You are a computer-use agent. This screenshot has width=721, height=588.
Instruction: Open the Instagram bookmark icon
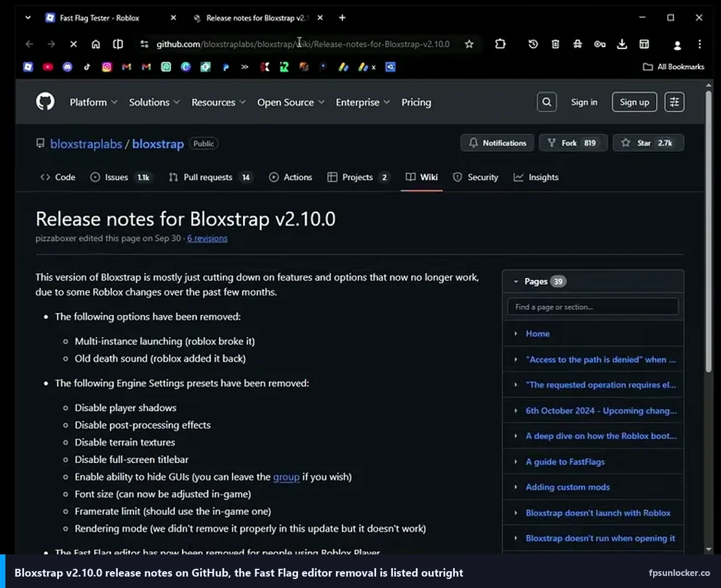tap(107, 67)
